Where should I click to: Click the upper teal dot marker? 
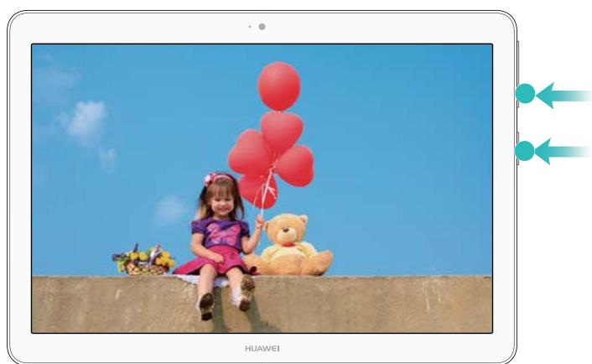(x=525, y=96)
